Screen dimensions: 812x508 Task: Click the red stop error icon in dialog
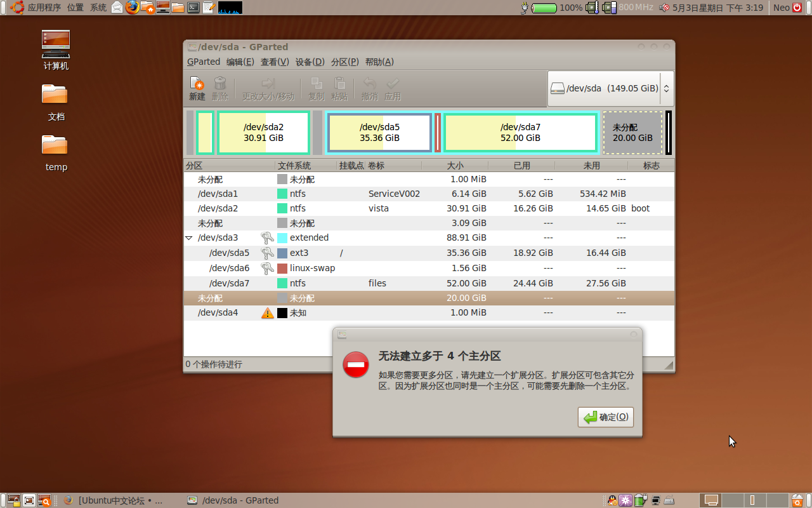[x=356, y=364]
